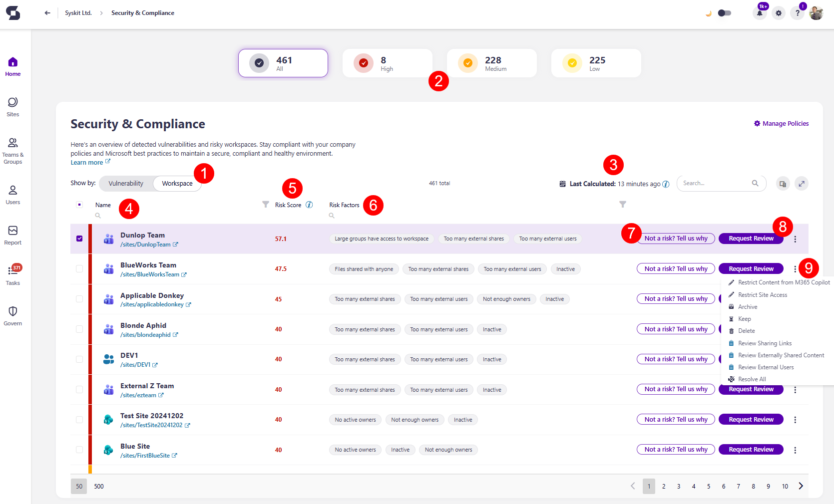Click the notifications bell icon
The height and width of the screenshot is (504, 834).
759,13
